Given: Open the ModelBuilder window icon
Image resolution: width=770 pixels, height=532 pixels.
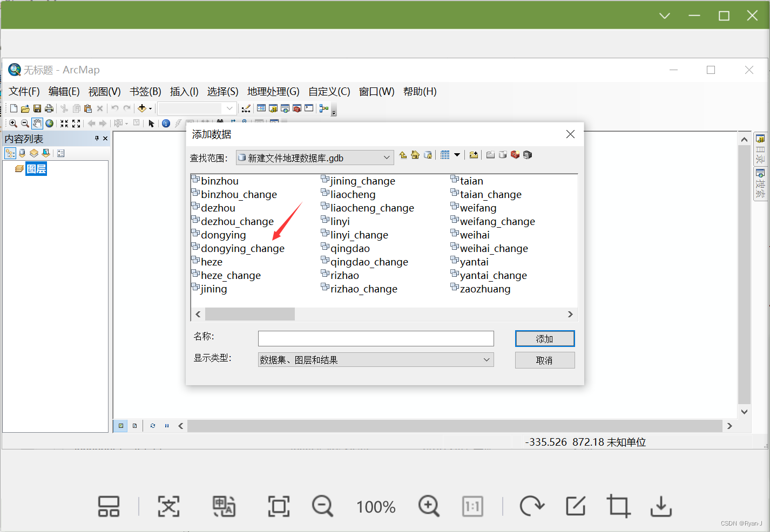Looking at the screenshot, I should pyautogui.click(x=323, y=108).
